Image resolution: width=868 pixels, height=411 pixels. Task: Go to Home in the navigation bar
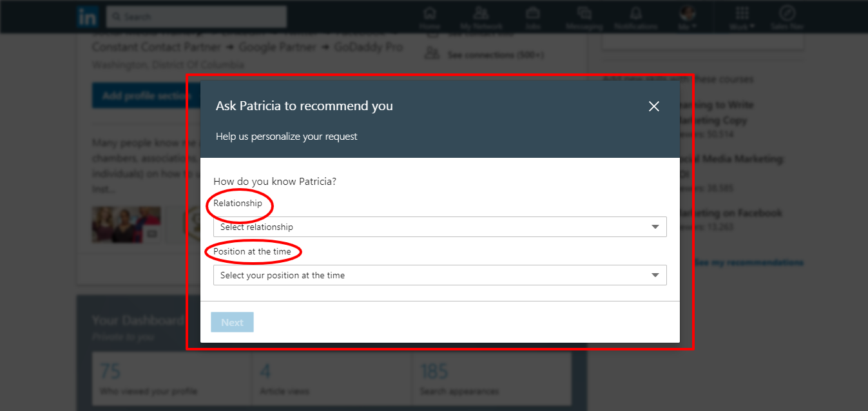click(429, 17)
